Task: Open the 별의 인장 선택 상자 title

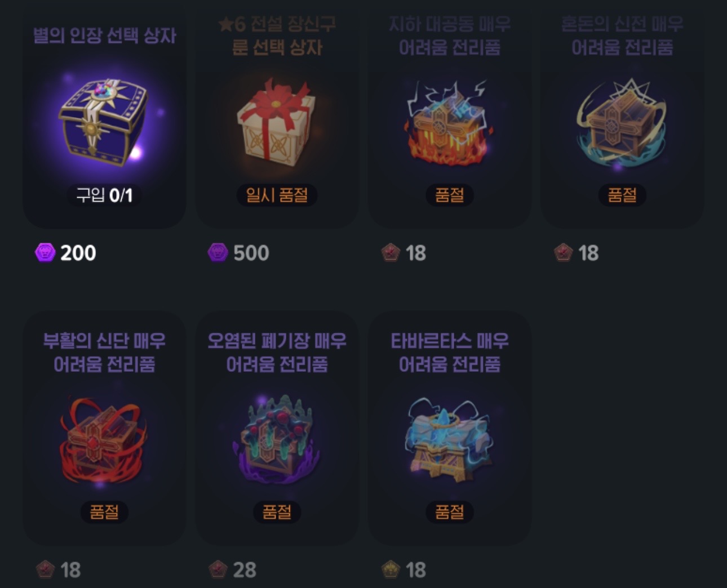Action: pos(104,35)
